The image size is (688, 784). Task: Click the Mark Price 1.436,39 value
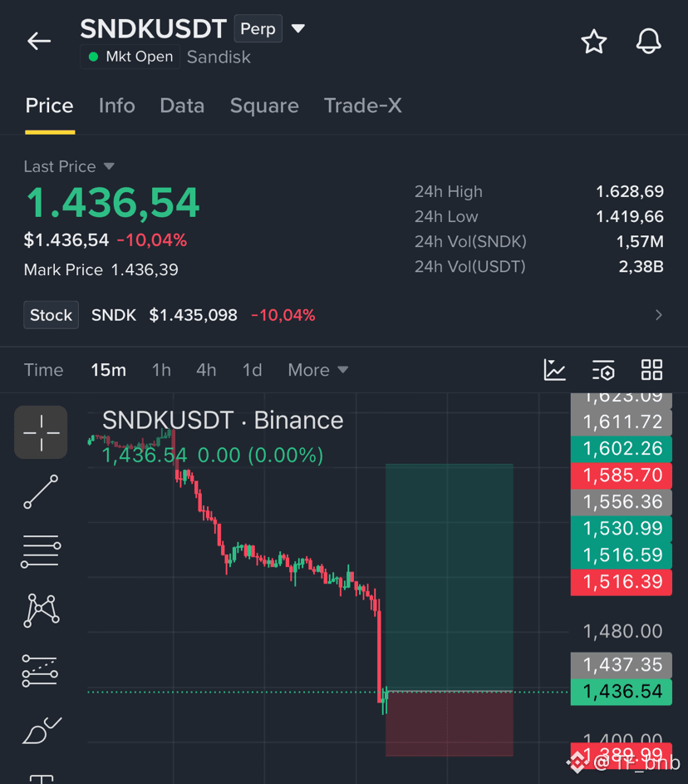(145, 270)
